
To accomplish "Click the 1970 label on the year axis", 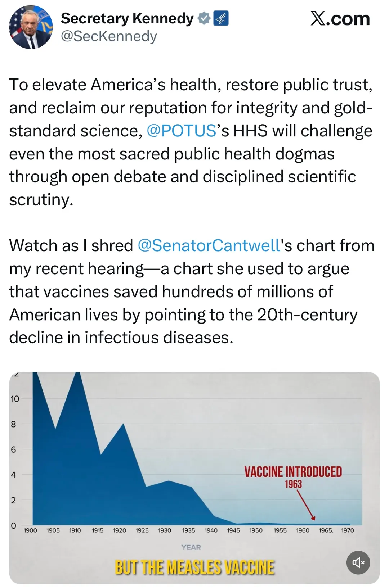I will (x=348, y=530).
